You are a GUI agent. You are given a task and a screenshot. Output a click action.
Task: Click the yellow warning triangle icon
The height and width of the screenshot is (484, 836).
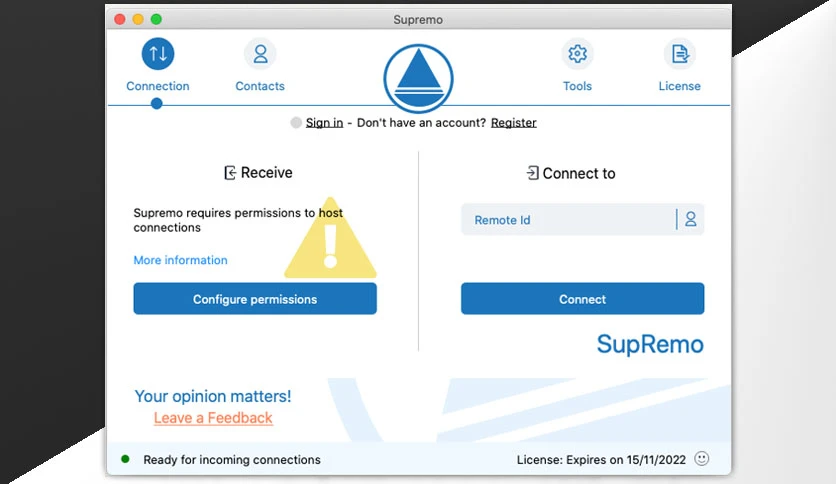click(x=331, y=238)
